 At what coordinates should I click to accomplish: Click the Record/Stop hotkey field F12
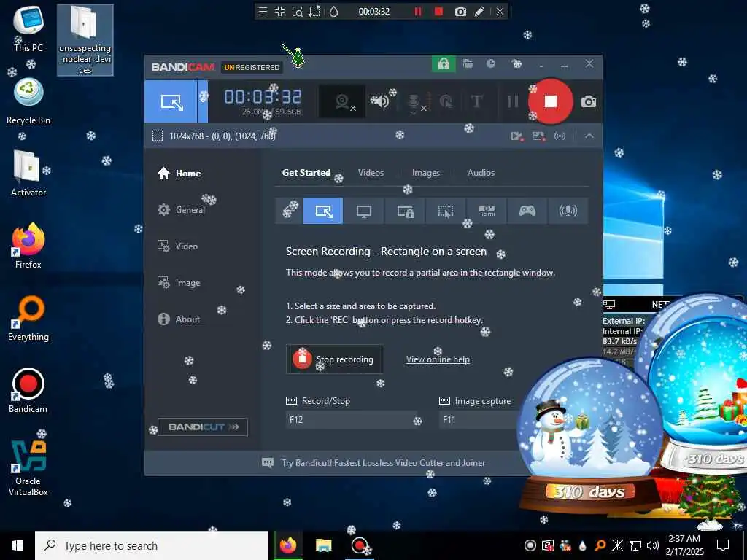pos(352,419)
